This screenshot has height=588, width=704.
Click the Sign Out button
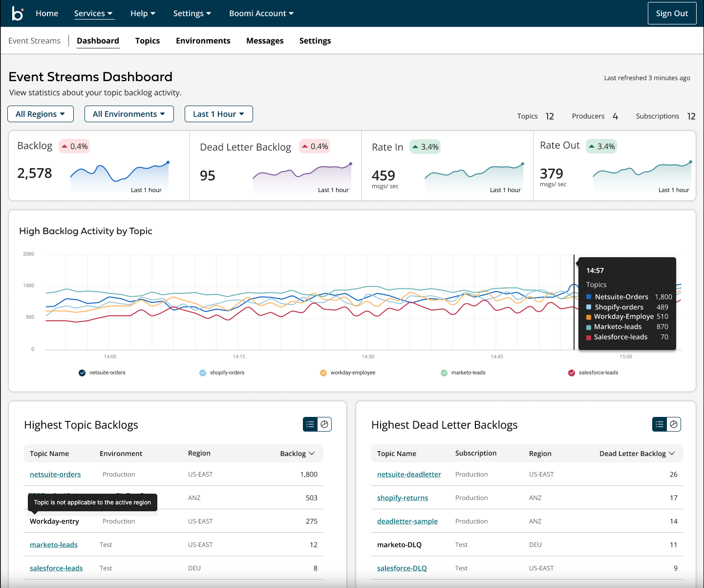point(672,13)
